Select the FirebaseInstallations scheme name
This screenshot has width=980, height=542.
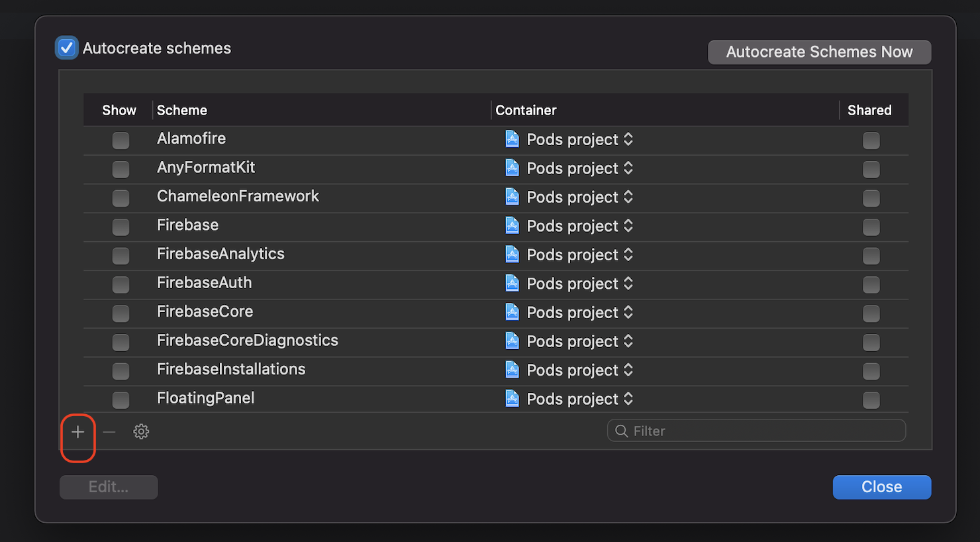(231, 369)
